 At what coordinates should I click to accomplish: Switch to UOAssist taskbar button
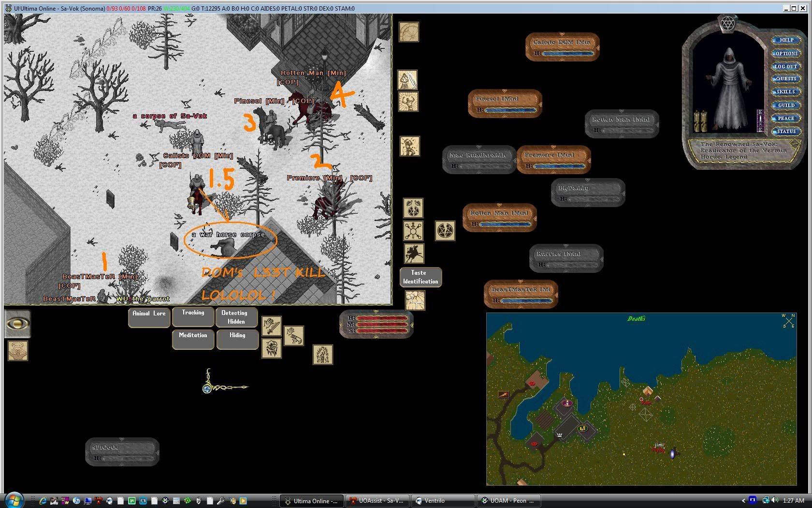377,501
